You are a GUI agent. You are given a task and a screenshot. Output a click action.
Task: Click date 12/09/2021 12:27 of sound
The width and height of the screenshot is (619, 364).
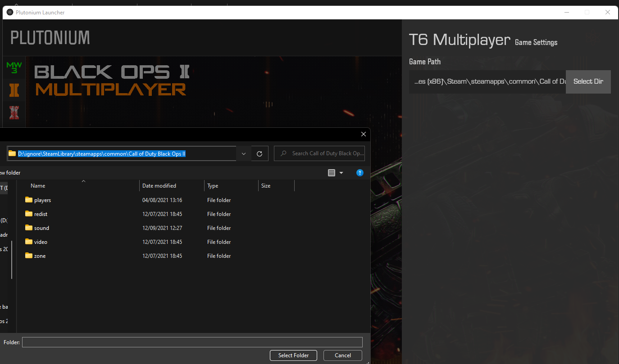[162, 228]
